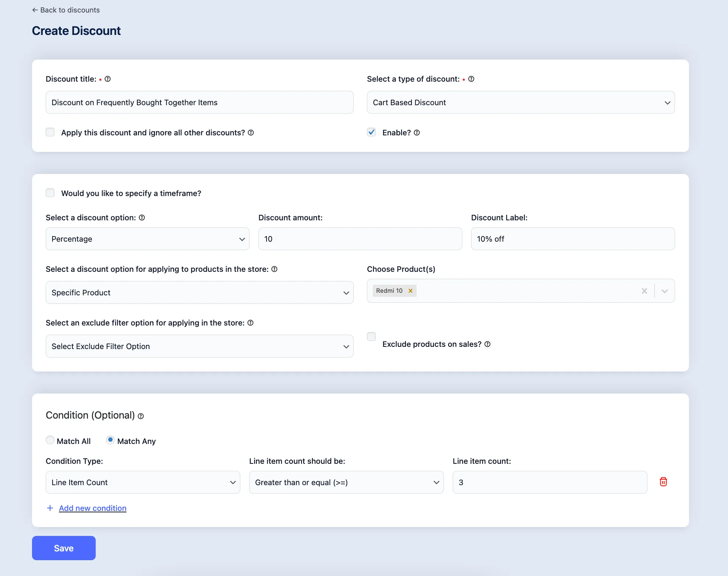728x576 pixels.
Task: Click info icon next to Enable label
Action: coord(417,133)
